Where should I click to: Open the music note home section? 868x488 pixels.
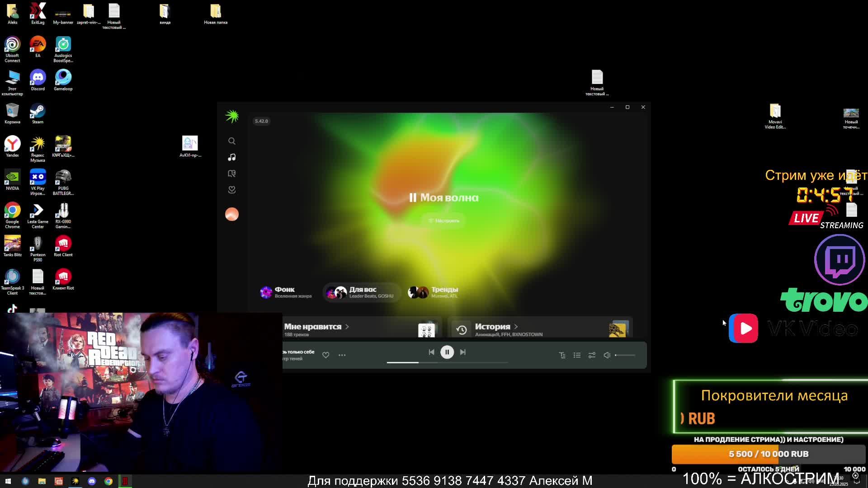click(x=231, y=157)
